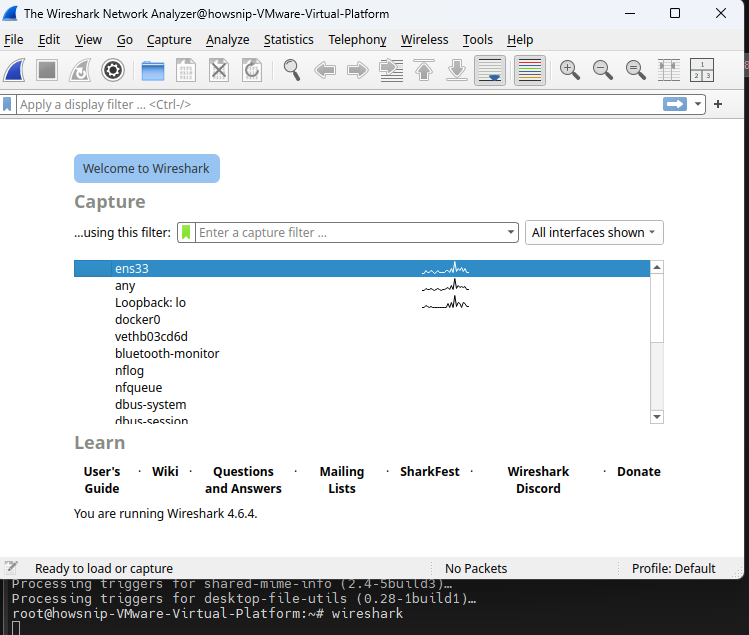Viewport: 749px width, 635px height.
Task: Click interface list scroll up arrow
Action: point(657,267)
